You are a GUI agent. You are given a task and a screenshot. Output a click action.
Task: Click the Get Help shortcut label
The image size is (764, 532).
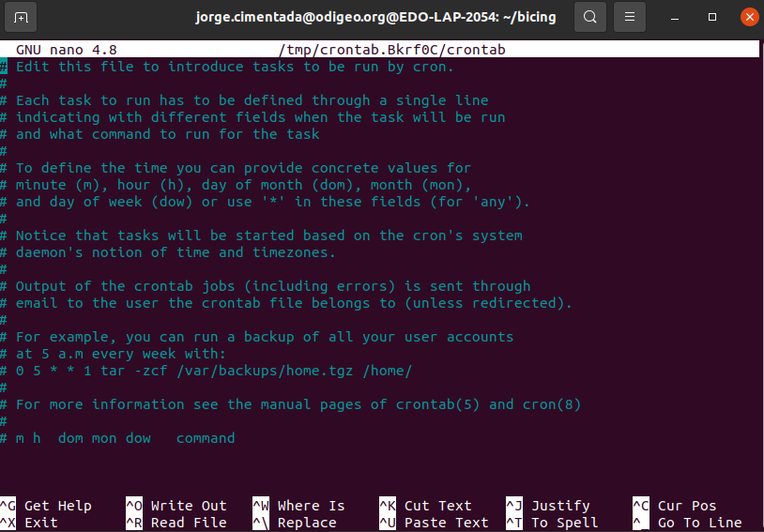click(57, 506)
